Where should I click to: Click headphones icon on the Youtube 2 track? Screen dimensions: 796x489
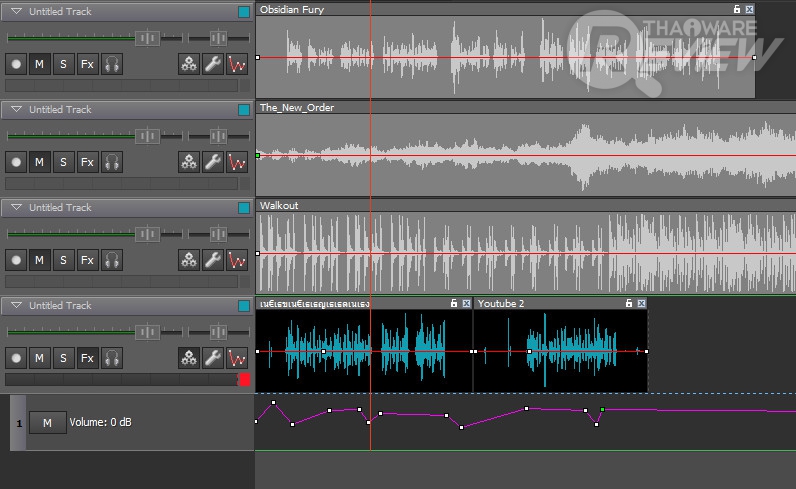point(112,358)
